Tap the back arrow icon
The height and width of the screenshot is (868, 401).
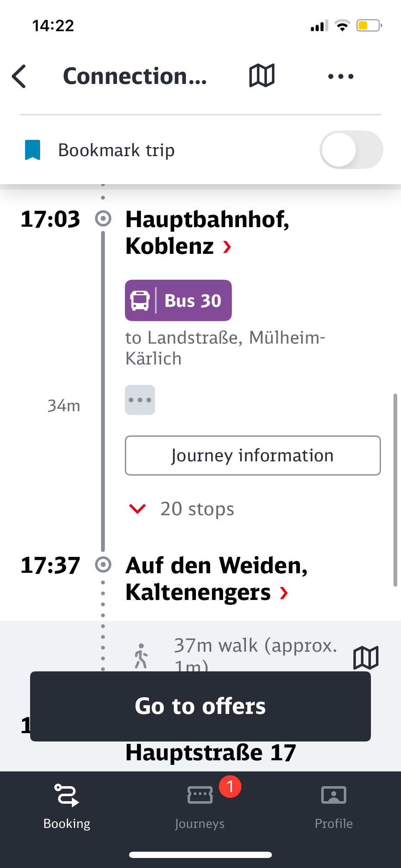(x=19, y=76)
